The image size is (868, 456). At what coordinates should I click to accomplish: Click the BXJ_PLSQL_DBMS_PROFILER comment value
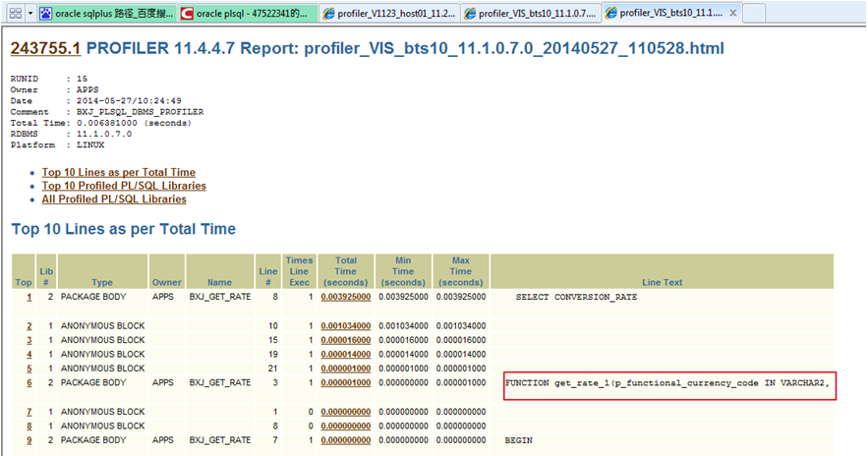pos(140,112)
